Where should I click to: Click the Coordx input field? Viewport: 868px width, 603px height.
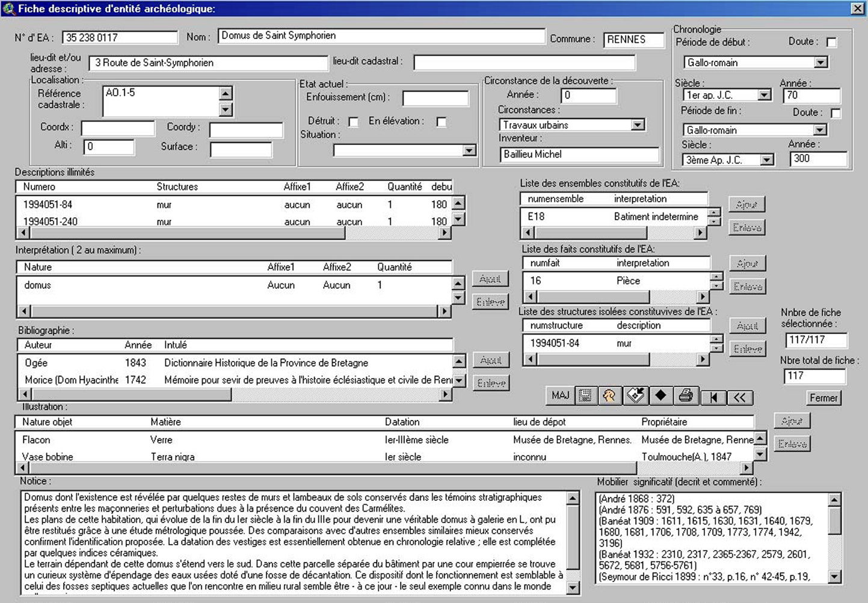point(118,129)
